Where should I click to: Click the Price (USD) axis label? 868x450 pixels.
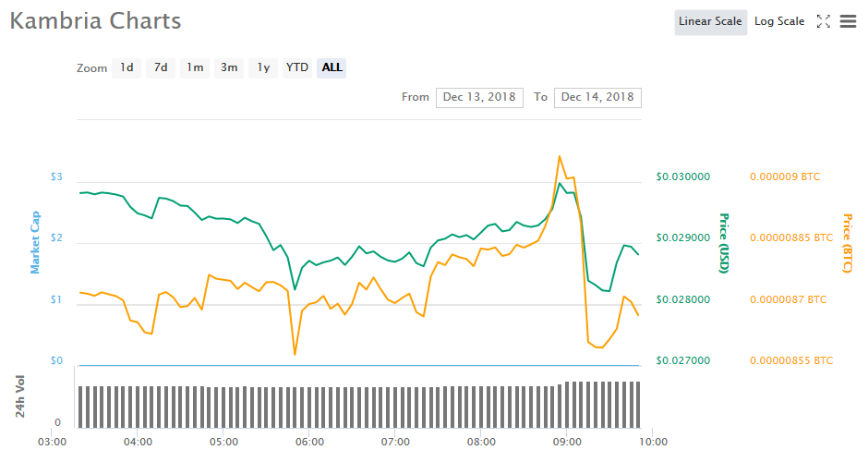pos(724,243)
